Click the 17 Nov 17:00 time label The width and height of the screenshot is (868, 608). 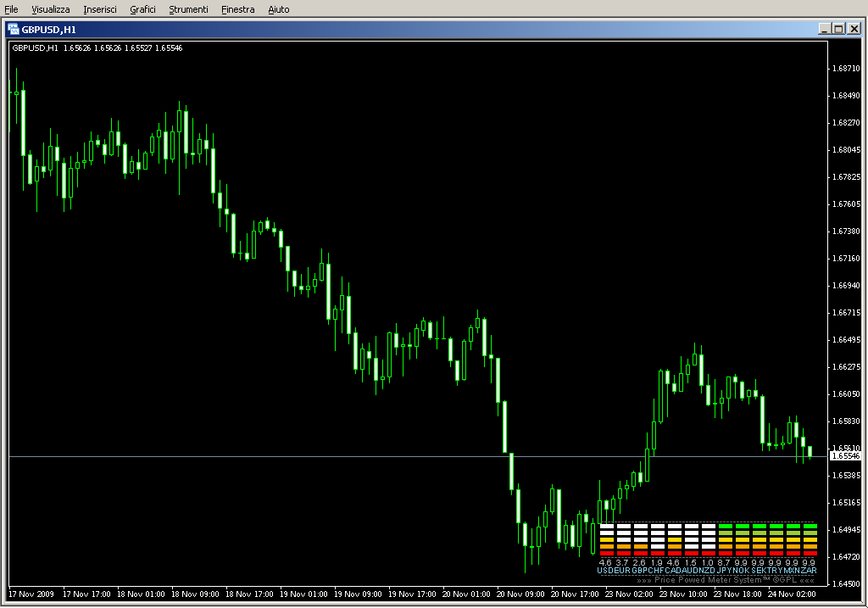[86, 594]
